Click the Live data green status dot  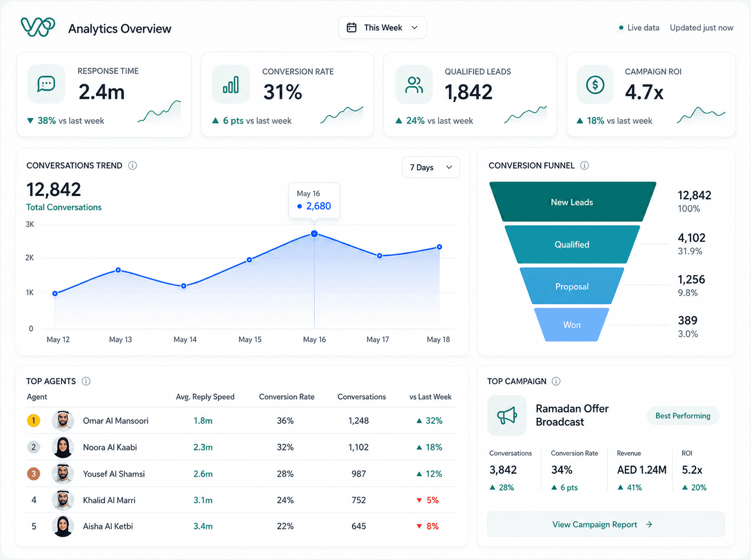point(621,28)
